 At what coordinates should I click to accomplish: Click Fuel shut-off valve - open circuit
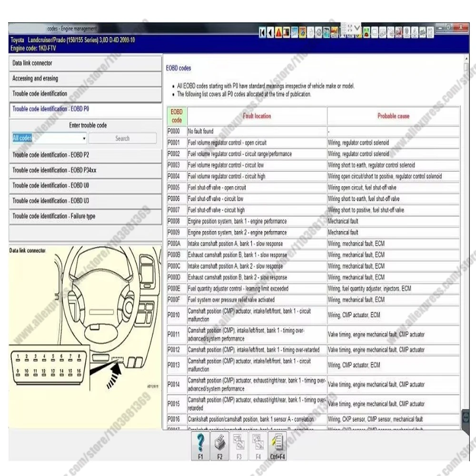click(x=257, y=188)
